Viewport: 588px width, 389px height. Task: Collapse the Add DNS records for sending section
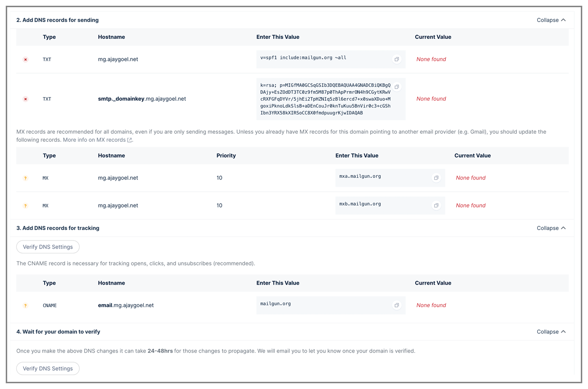(551, 20)
